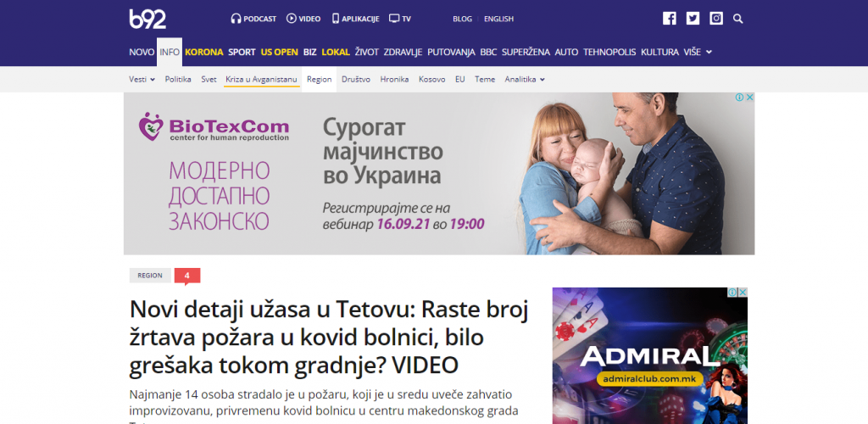Switch to the ENGLISH version
Screen dimensions: 868x424
point(498,19)
